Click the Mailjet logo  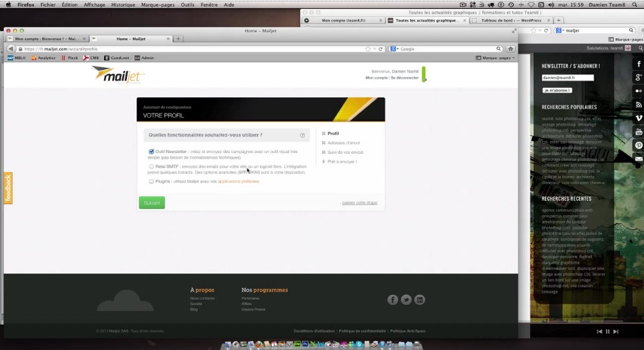(x=118, y=75)
